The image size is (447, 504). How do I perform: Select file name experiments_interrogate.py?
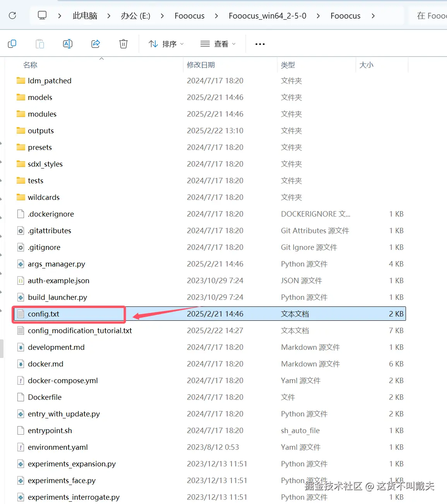click(x=74, y=497)
